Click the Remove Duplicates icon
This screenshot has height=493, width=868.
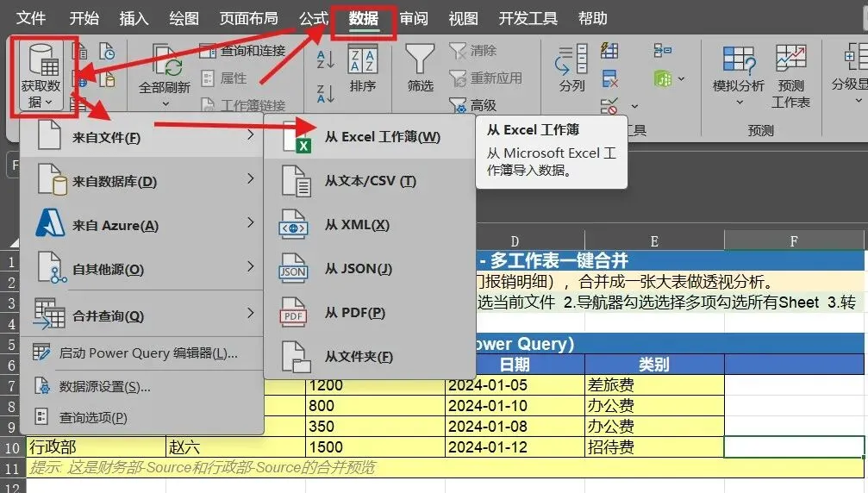609,78
